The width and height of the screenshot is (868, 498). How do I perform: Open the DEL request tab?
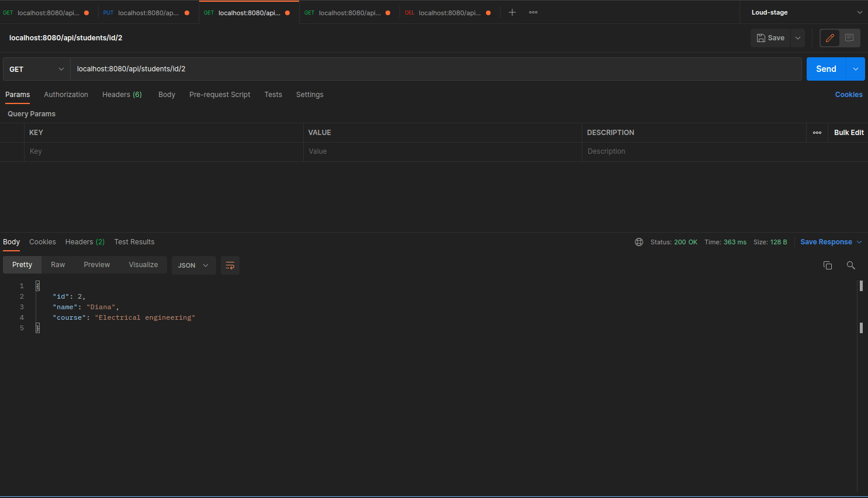pyautogui.click(x=449, y=13)
